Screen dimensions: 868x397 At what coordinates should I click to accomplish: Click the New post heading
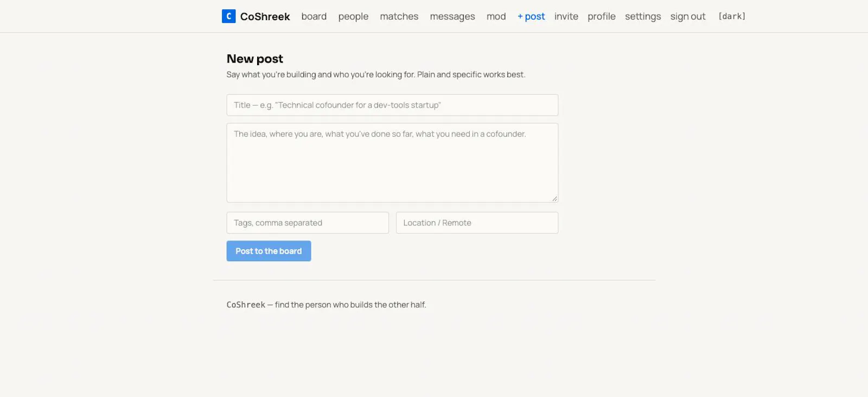(x=255, y=59)
